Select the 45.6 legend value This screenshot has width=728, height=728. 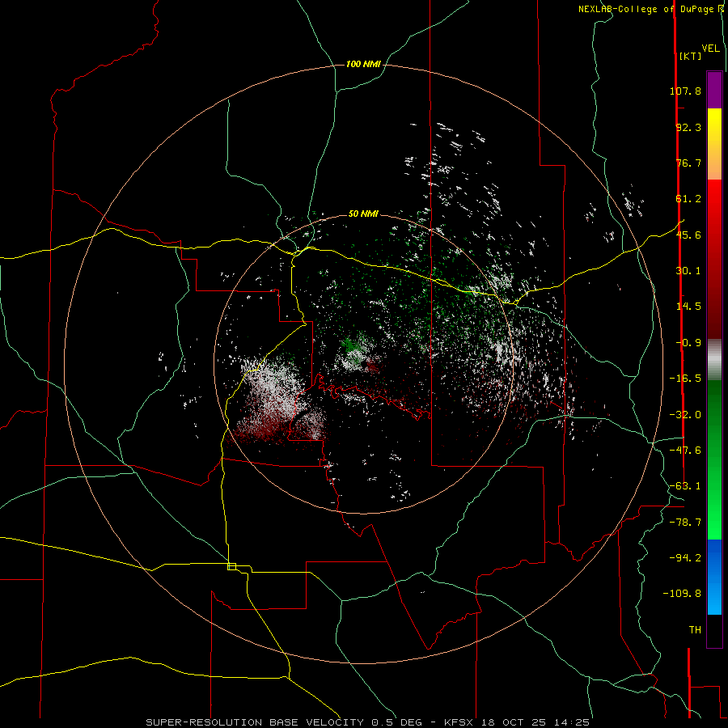pyautogui.click(x=688, y=235)
